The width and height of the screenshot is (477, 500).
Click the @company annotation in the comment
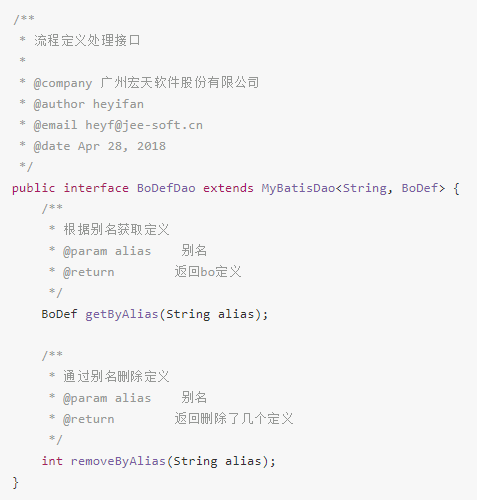(63, 83)
